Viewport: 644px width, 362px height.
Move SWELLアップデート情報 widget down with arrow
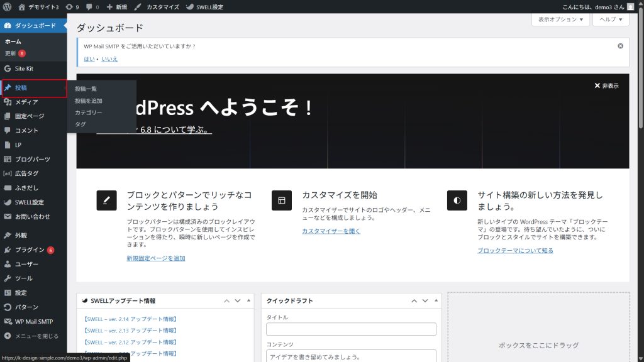(238, 301)
